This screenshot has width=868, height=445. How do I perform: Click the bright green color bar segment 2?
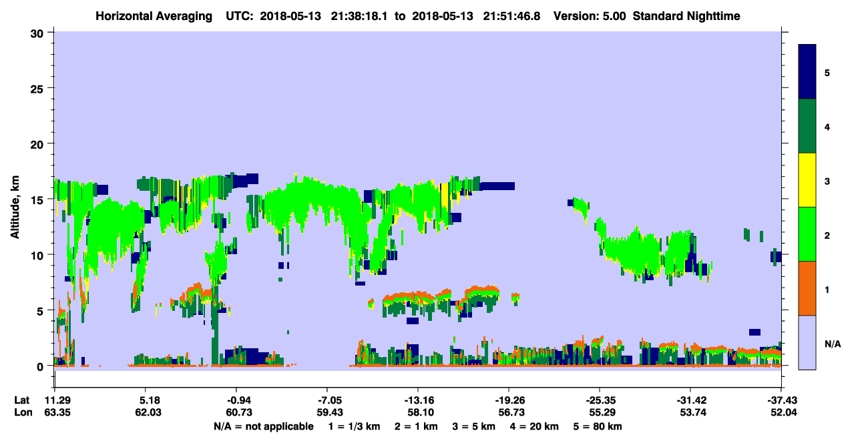click(x=807, y=234)
